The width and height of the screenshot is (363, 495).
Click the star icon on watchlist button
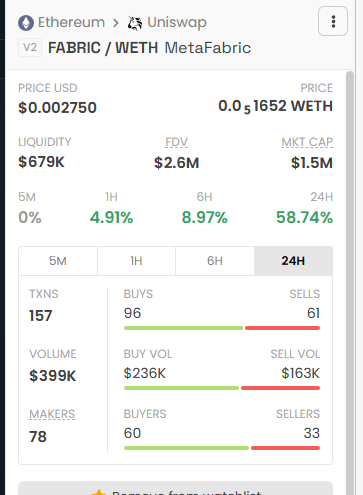tap(99, 492)
